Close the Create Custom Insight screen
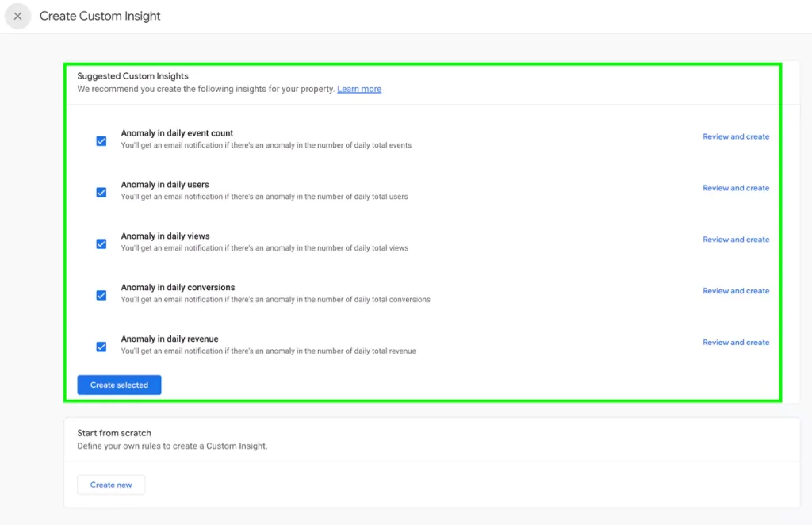Image resolution: width=812 pixels, height=525 pixels. (17, 16)
